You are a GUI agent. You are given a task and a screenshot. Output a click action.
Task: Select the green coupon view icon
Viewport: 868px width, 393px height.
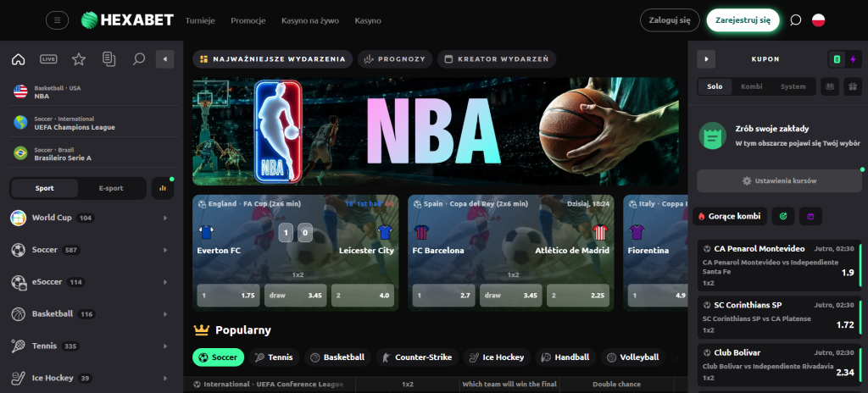pos(837,59)
